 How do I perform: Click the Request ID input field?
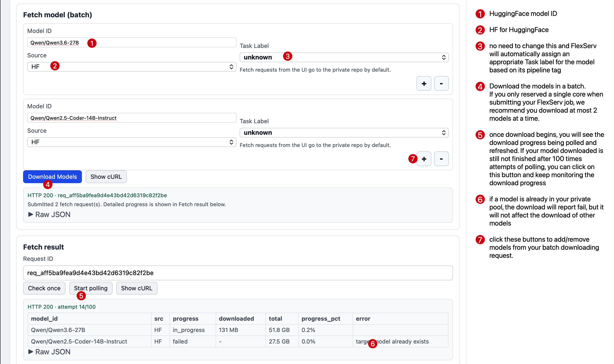click(x=238, y=273)
